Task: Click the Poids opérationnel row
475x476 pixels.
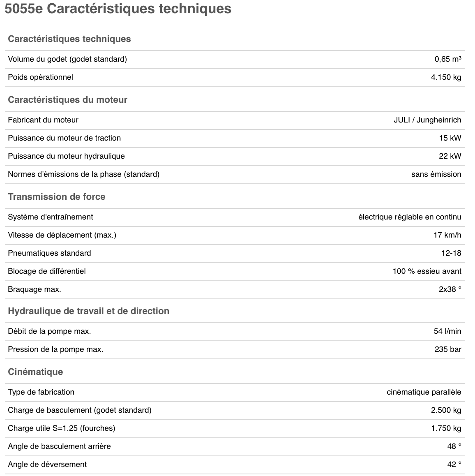Action: (235, 77)
